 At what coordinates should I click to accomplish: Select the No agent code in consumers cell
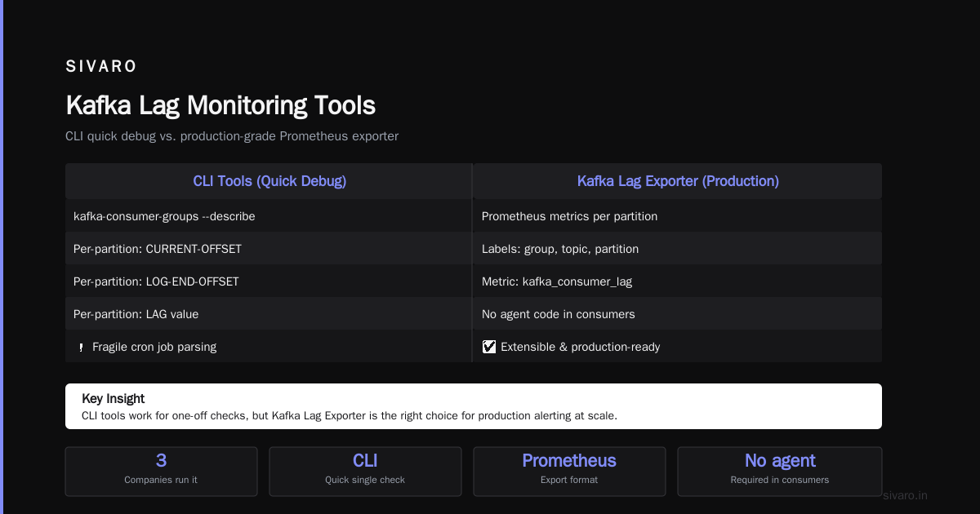pyautogui.click(x=678, y=314)
